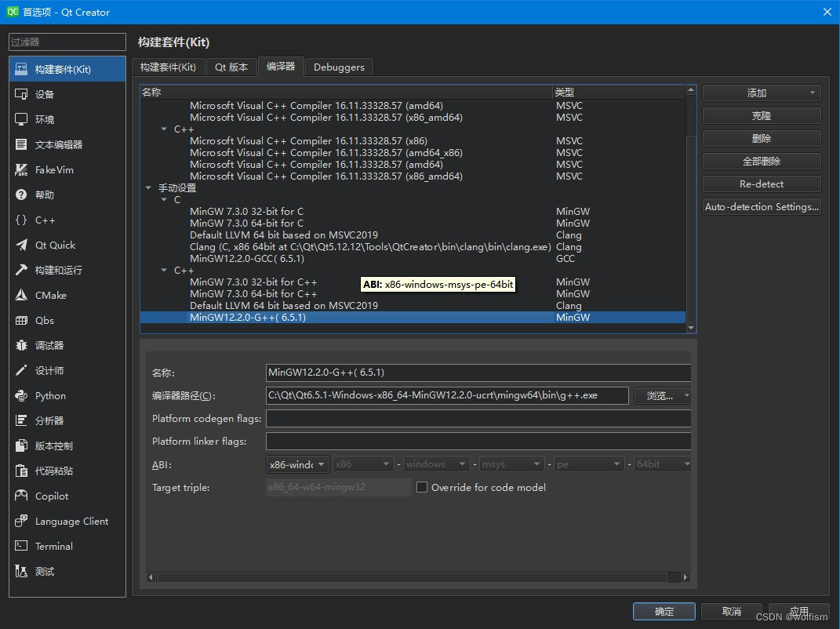This screenshot has height=629, width=840.
Task: Open the 浏览 browse button dropdown arrow
Action: coord(687,396)
